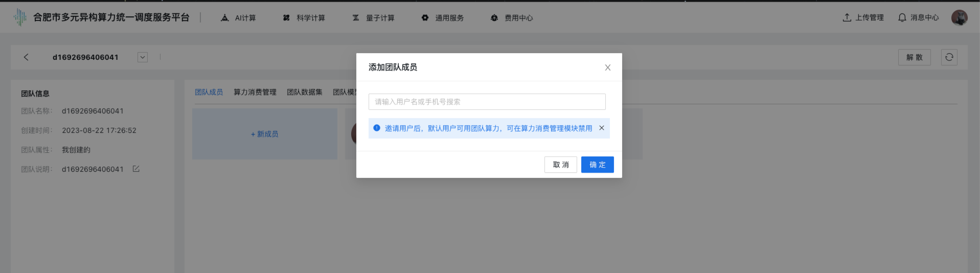The height and width of the screenshot is (273, 980).
Task: Open the AI计算 menu
Action: coord(238,18)
